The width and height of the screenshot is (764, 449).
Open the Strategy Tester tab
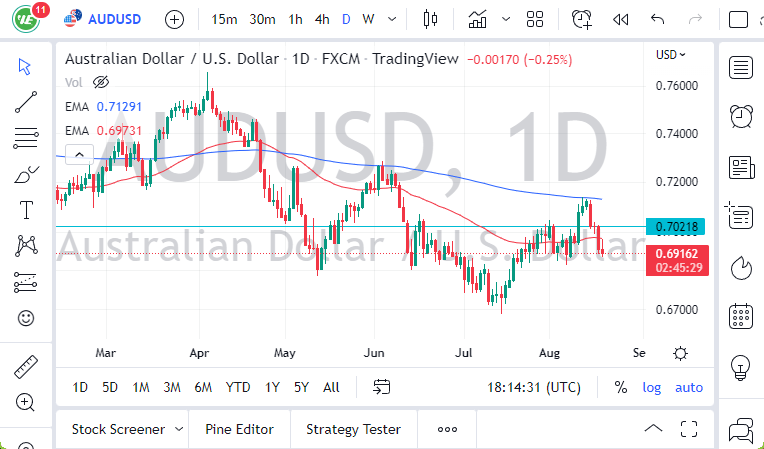pos(353,429)
